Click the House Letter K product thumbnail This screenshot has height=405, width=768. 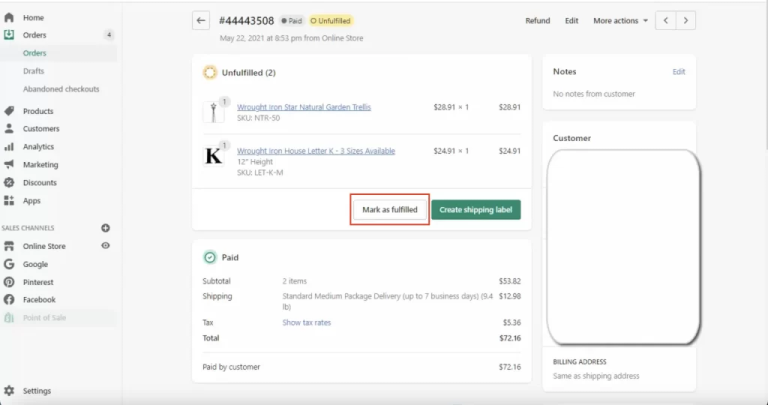pyautogui.click(x=214, y=156)
